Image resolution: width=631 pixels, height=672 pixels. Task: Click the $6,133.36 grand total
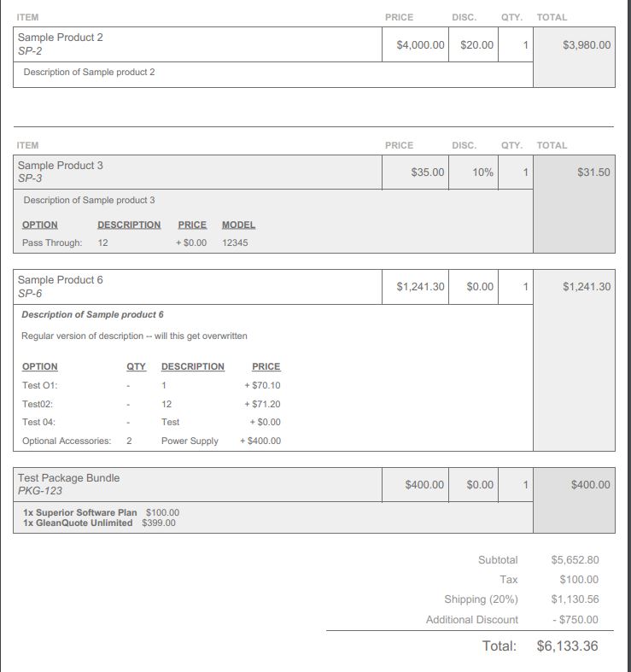(x=567, y=646)
